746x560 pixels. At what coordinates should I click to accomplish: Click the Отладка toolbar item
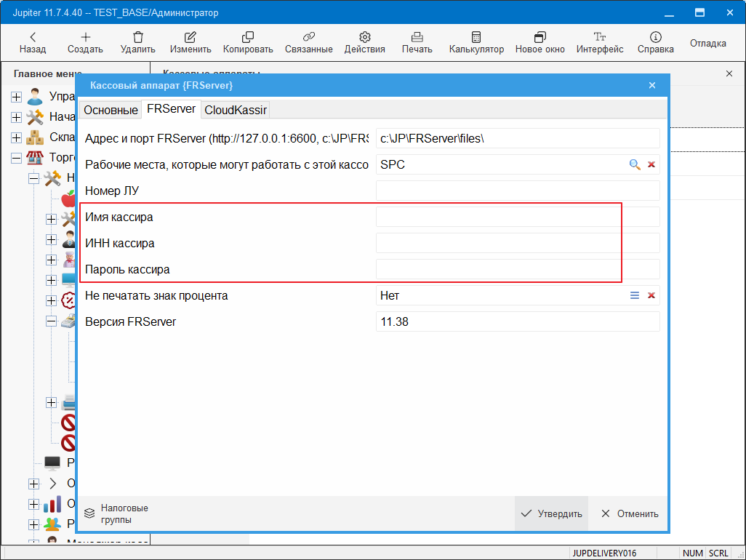pos(707,43)
